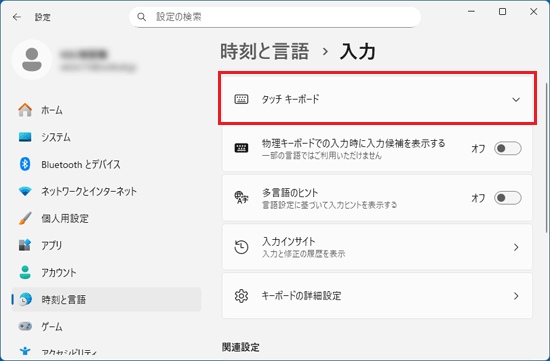Open ゲーム settings

[106, 326]
